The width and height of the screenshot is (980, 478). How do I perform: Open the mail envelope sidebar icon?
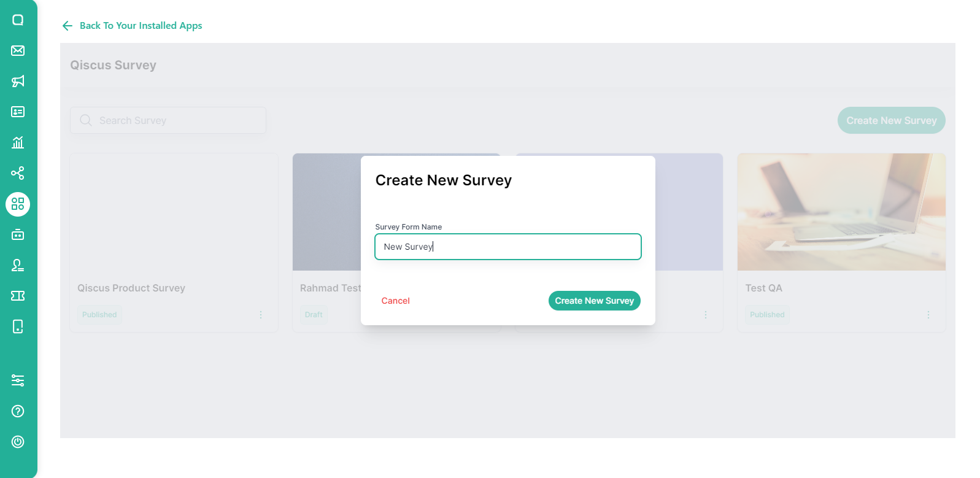[18, 50]
